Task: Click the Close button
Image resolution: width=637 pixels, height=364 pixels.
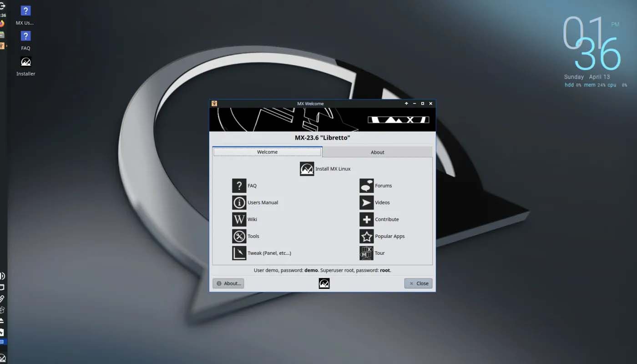Action: 418,283
